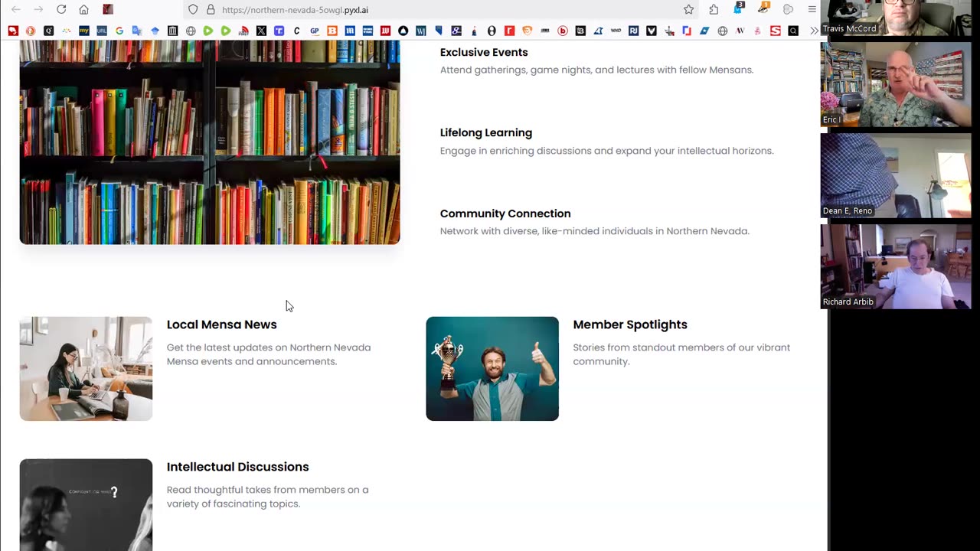Click the bookshelf image
Viewport: 980px width, 551px height.
210,142
